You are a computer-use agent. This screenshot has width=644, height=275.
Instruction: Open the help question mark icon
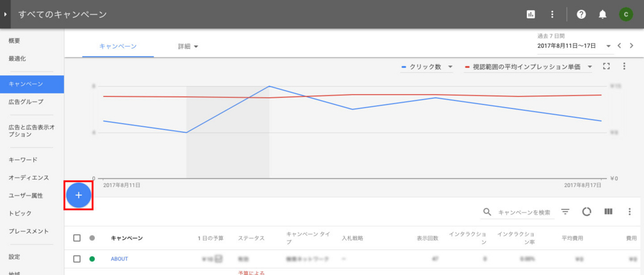point(581,14)
